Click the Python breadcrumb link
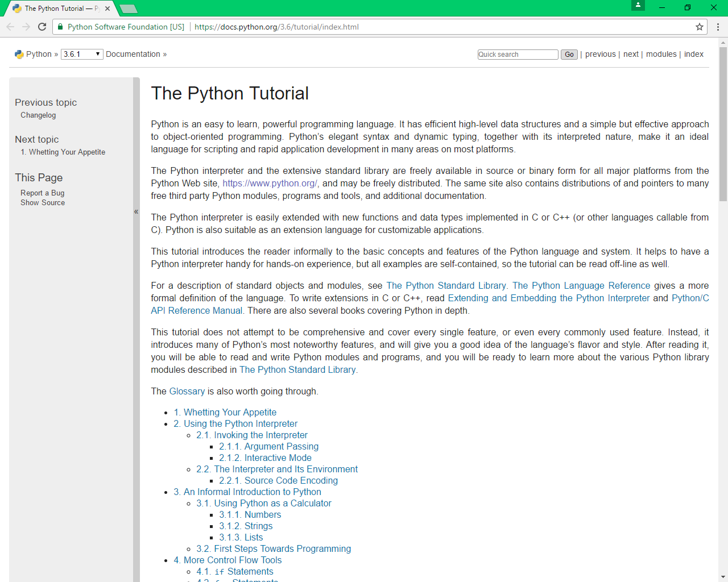 pos(39,54)
